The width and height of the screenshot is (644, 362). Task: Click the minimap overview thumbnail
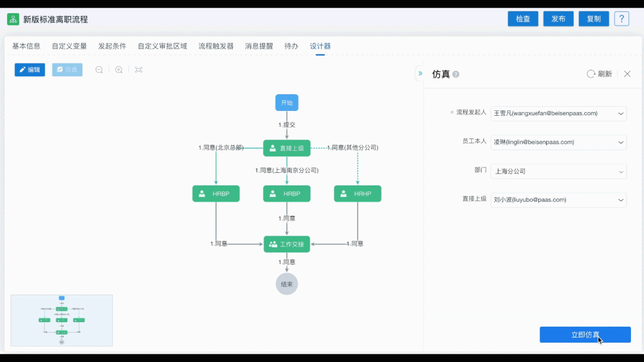pyautogui.click(x=61, y=320)
